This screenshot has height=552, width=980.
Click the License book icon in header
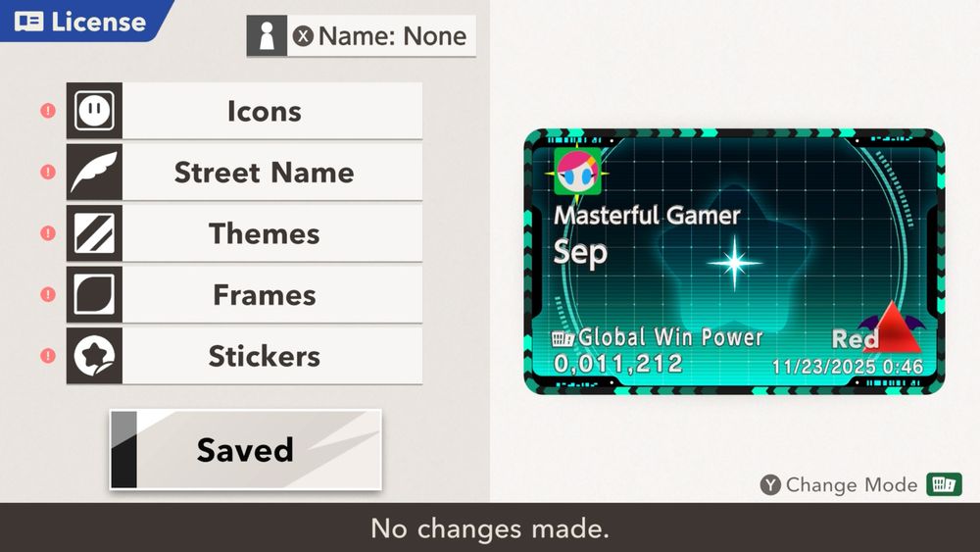coord(28,22)
